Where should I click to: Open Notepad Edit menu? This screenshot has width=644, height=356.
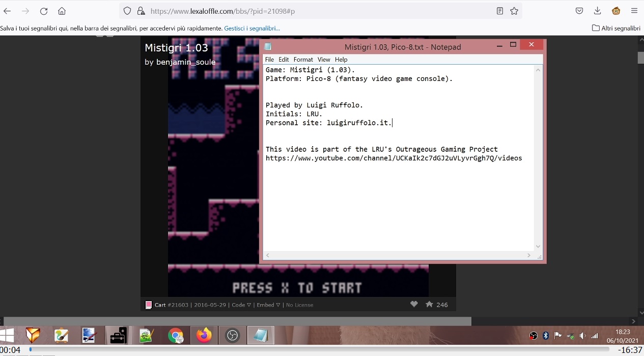(x=284, y=60)
